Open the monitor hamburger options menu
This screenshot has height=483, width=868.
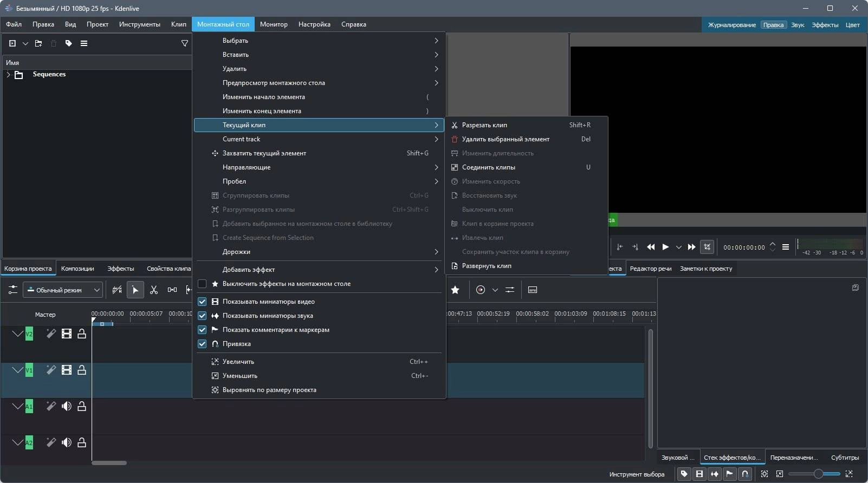click(786, 247)
